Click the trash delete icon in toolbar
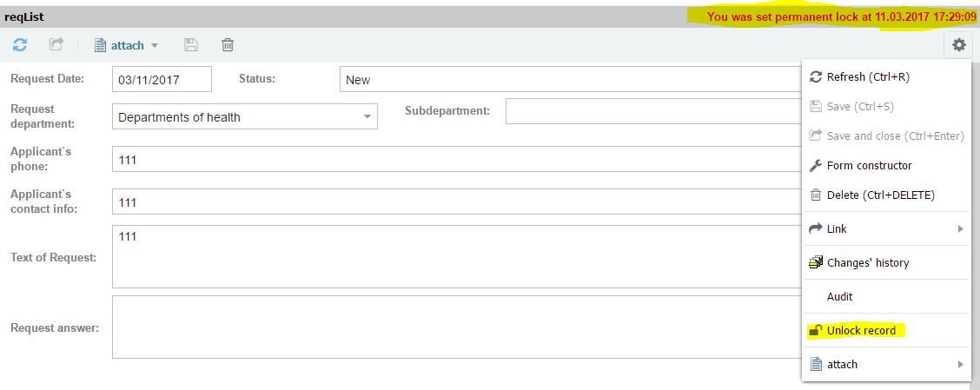This screenshot has height=390, width=980. click(x=228, y=45)
